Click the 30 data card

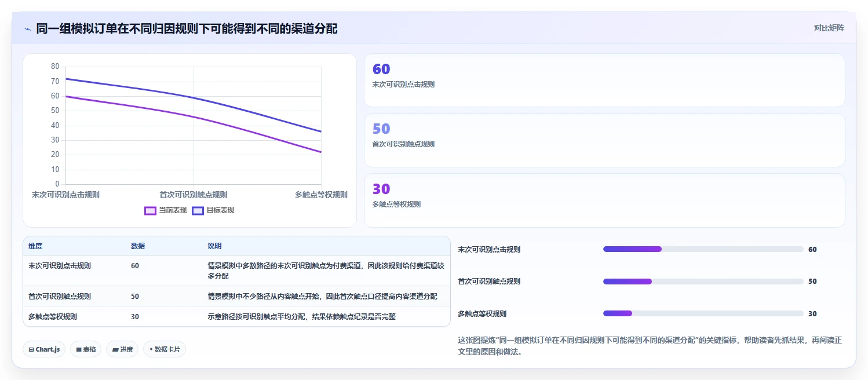[604, 200]
